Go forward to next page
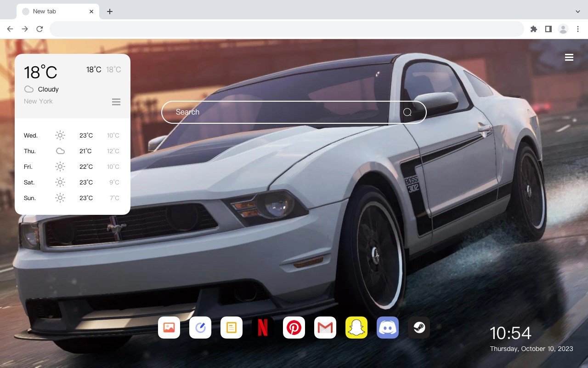Viewport: 588px width, 368px height. [x=25, y=29]
